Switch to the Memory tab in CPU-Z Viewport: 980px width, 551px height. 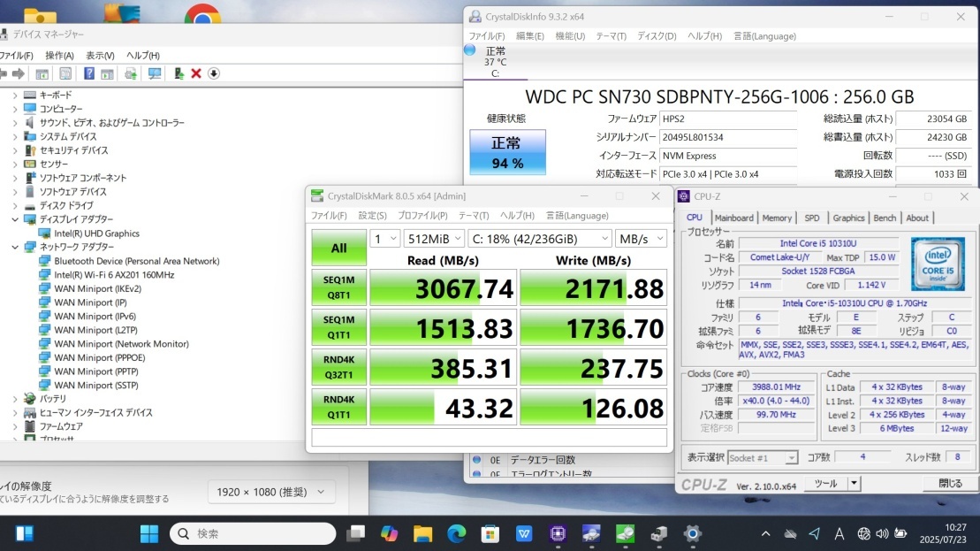coord(777,218)
